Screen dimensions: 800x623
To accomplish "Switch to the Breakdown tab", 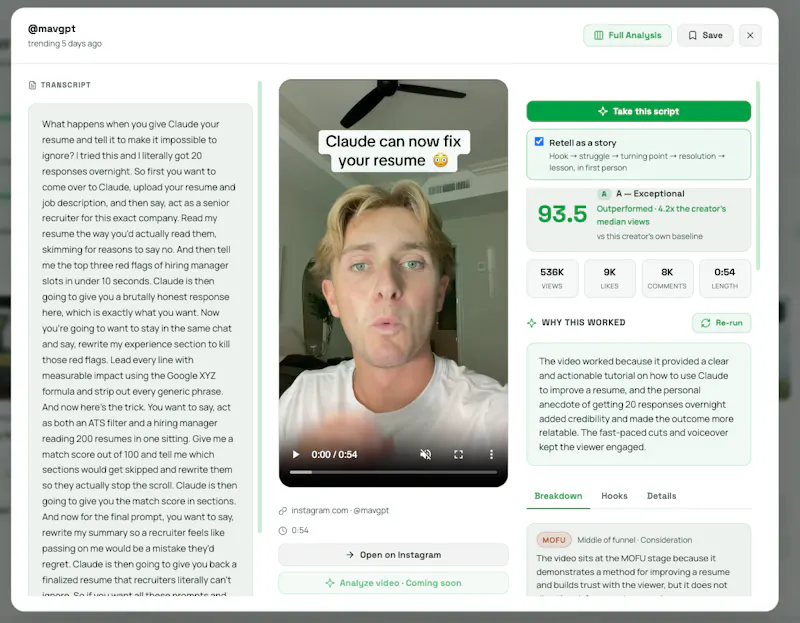I will (558, 496).
